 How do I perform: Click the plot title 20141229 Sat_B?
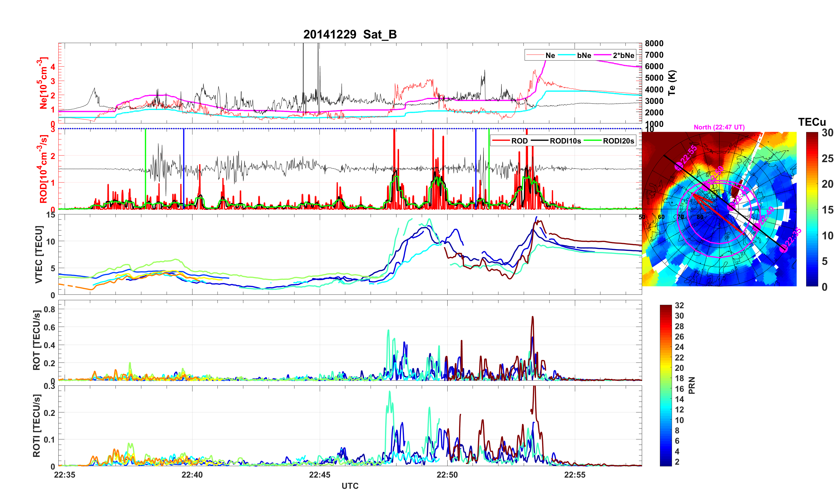[350, 34]
